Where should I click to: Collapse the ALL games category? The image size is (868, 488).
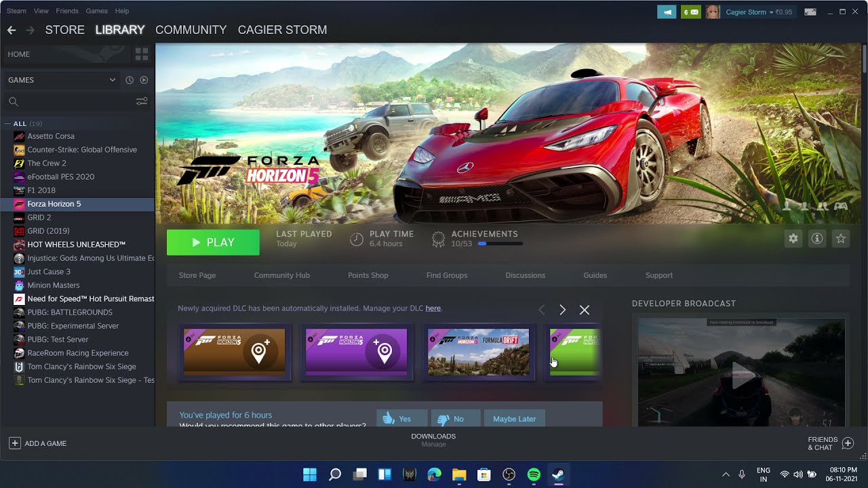(8, 124)
